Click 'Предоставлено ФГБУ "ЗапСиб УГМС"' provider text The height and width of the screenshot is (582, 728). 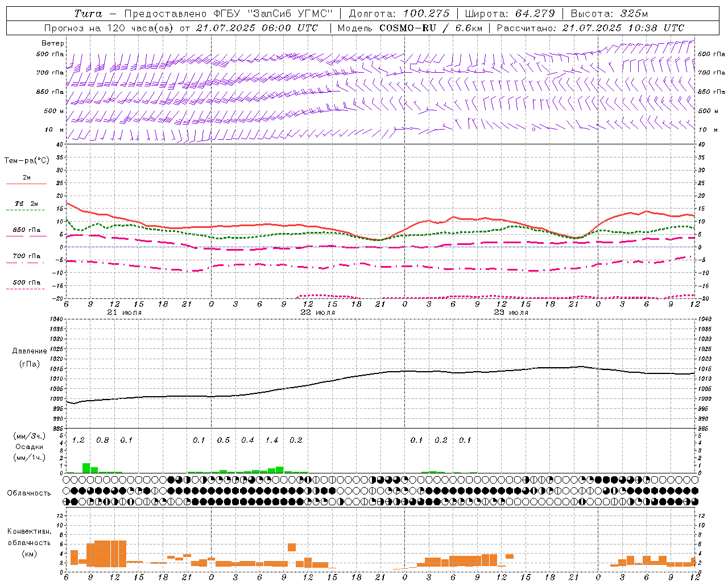(228, 14)
